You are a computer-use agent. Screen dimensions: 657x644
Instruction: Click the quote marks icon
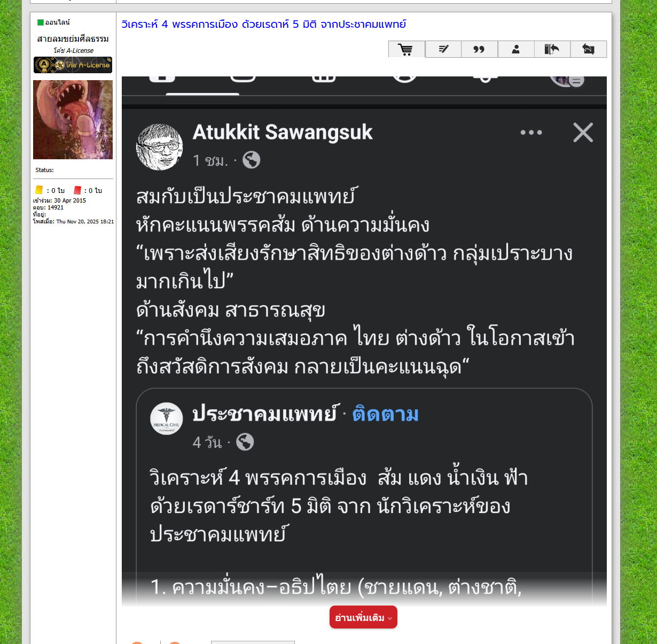(479, 49)
